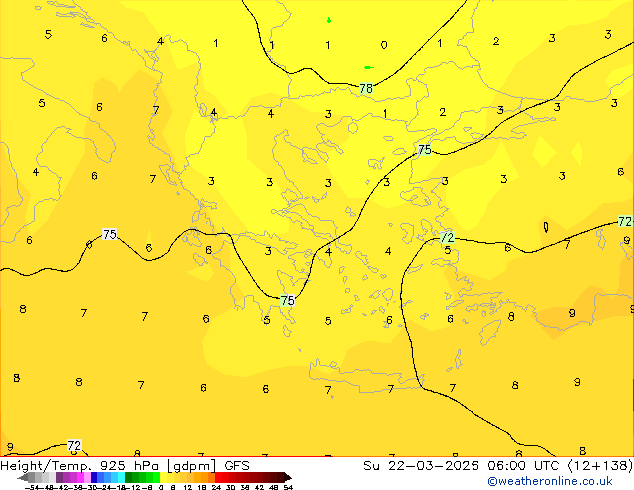
Task: Click the 72 contour label in the map's bottom-left corner
Action: (74, 446)
